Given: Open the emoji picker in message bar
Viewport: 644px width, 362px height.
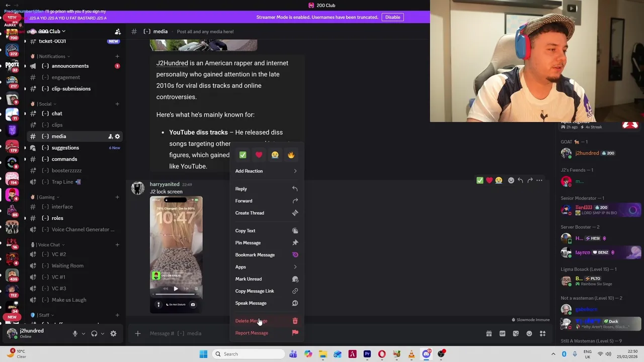Looking at the screenshot, I should pyautogui.click(x=529, y=333).
